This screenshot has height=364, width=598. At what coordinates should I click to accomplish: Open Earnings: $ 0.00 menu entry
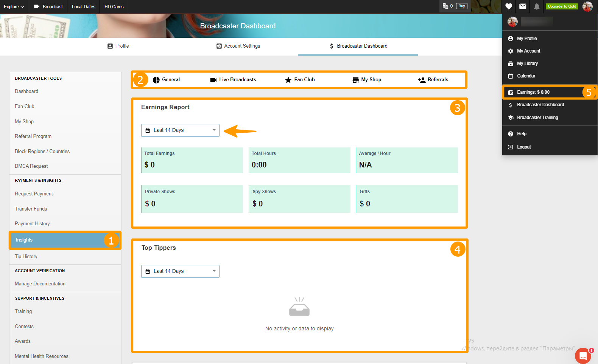click(x=533, y=92)
